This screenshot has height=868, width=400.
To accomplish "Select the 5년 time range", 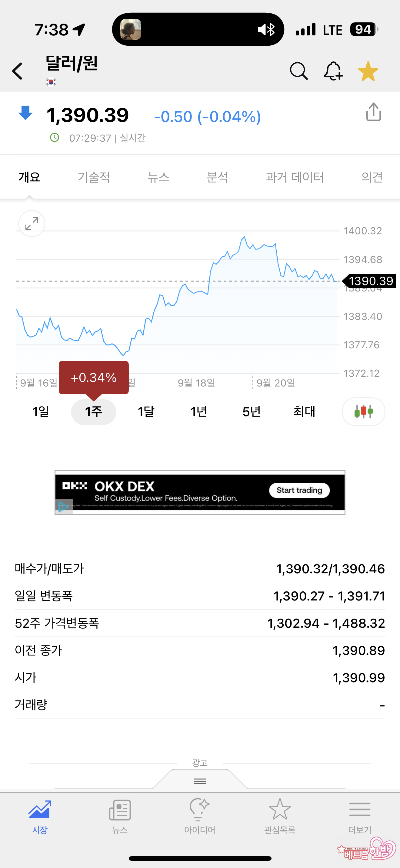I will 252,411.
